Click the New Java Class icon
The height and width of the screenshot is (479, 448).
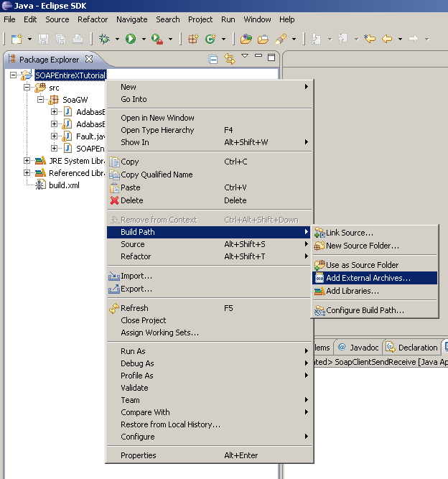(210, 39)
